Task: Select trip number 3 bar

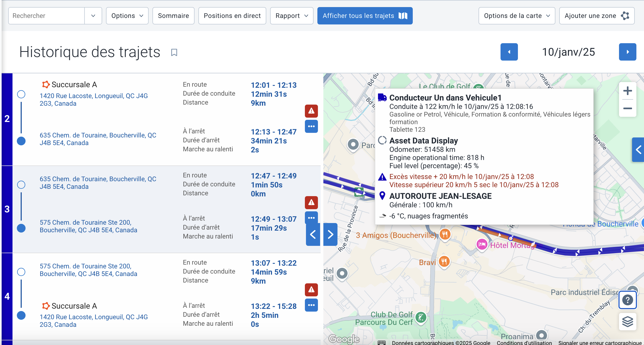Action: (x=7, y=209)
